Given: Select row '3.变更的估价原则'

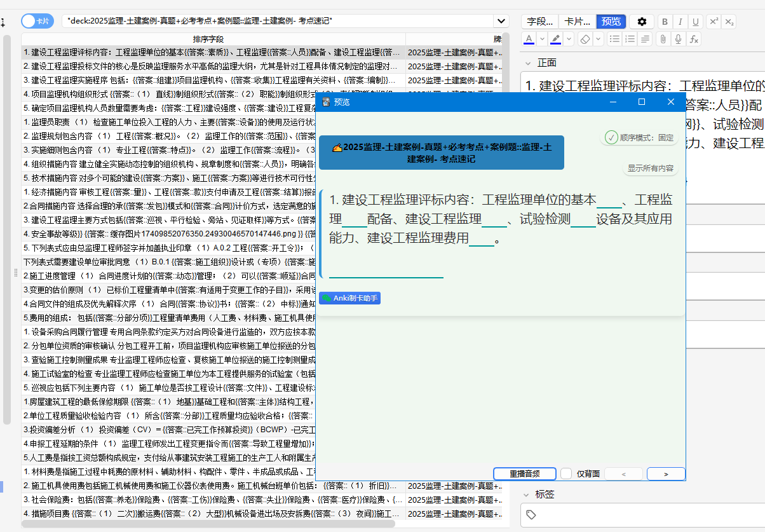Looking at the screenshot, I should coord(168,289).
